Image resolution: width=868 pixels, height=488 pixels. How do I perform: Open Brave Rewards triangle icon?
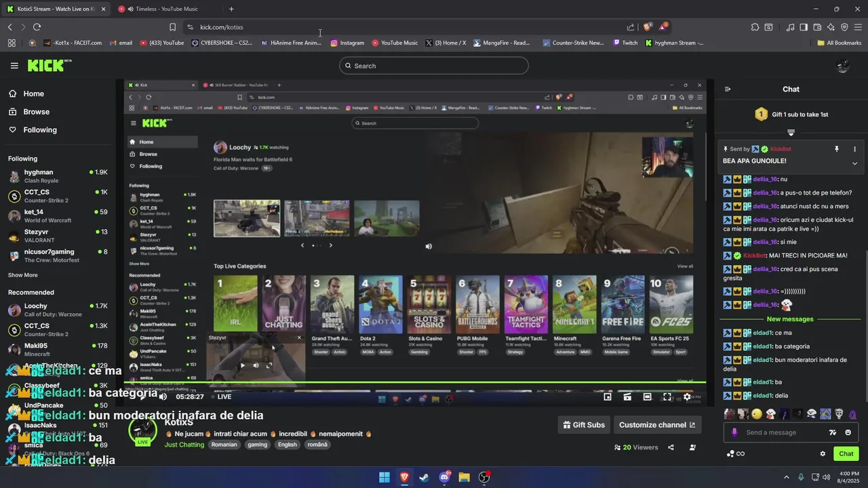pos(663,26)
